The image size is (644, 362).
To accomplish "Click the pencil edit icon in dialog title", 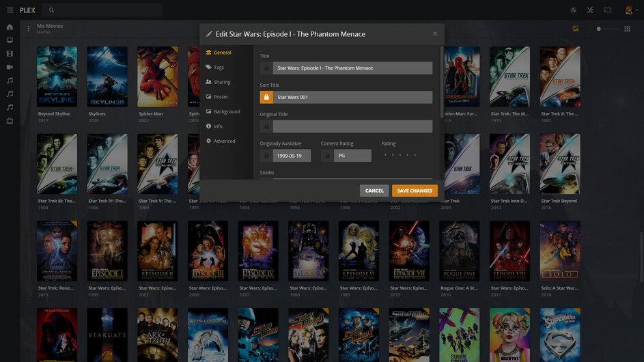I will [x=209, y=34].
